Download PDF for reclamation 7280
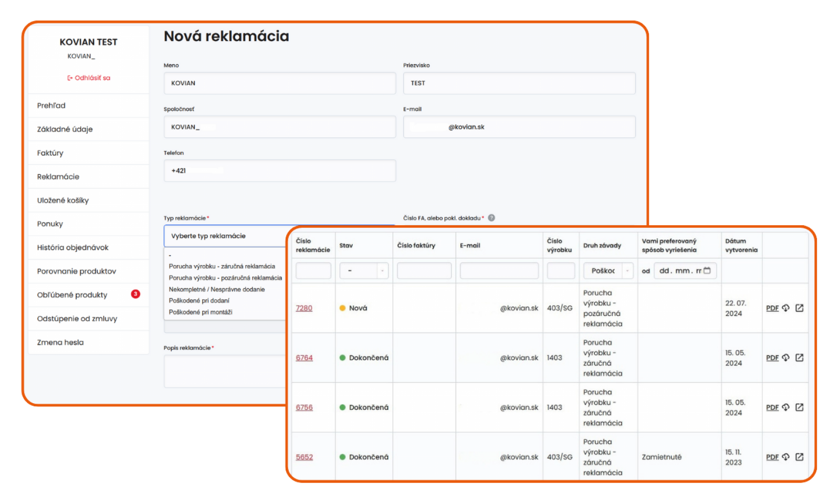This screenshot has height=504, width=840. [x=772, y=308]
